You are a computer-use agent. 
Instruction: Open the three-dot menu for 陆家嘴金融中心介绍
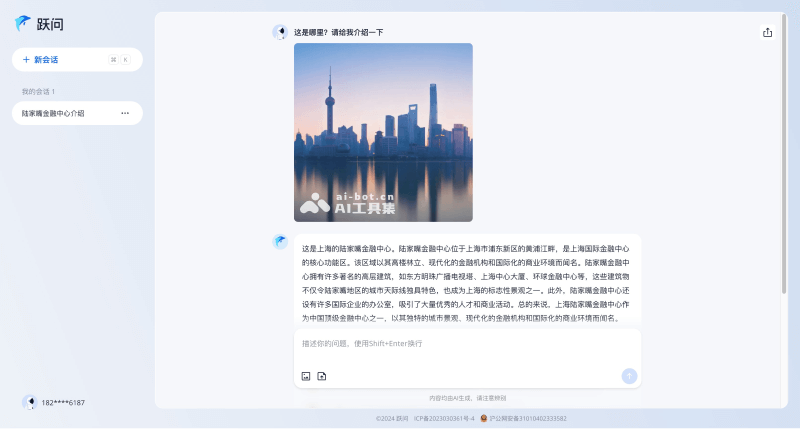(125, 113)
